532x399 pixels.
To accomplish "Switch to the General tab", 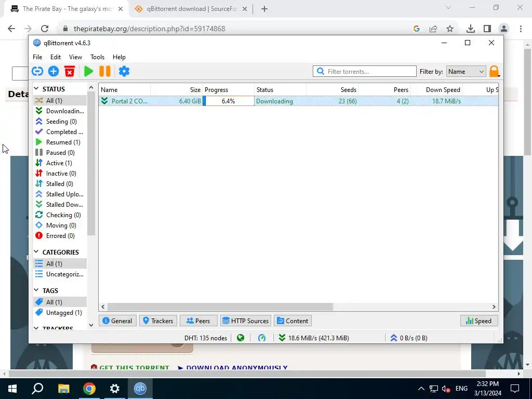I will [117, 321].
